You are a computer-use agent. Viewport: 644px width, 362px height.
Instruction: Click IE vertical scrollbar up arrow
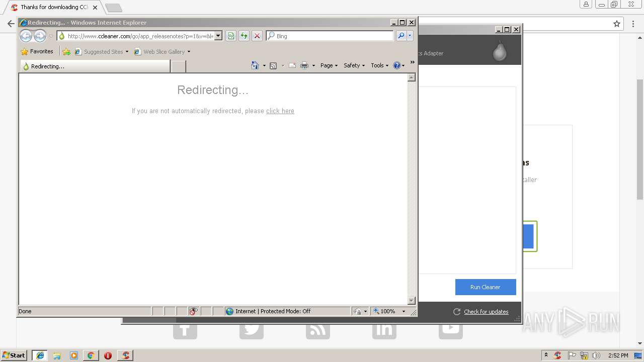click(x=411, y=77)
